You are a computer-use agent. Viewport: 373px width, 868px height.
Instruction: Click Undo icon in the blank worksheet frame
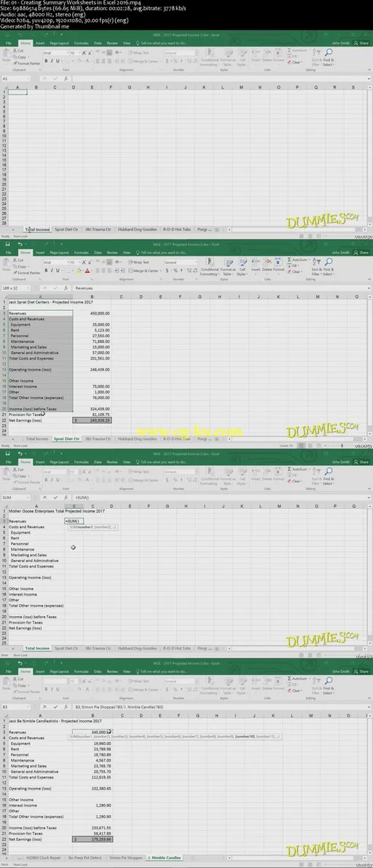point(20,34)
